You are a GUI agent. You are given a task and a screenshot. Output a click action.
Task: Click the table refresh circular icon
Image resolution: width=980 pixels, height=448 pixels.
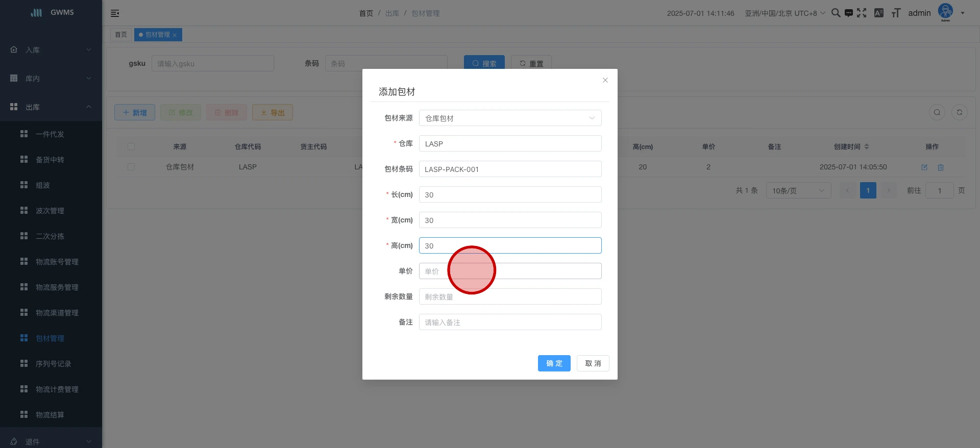click(x=959, y=112)
